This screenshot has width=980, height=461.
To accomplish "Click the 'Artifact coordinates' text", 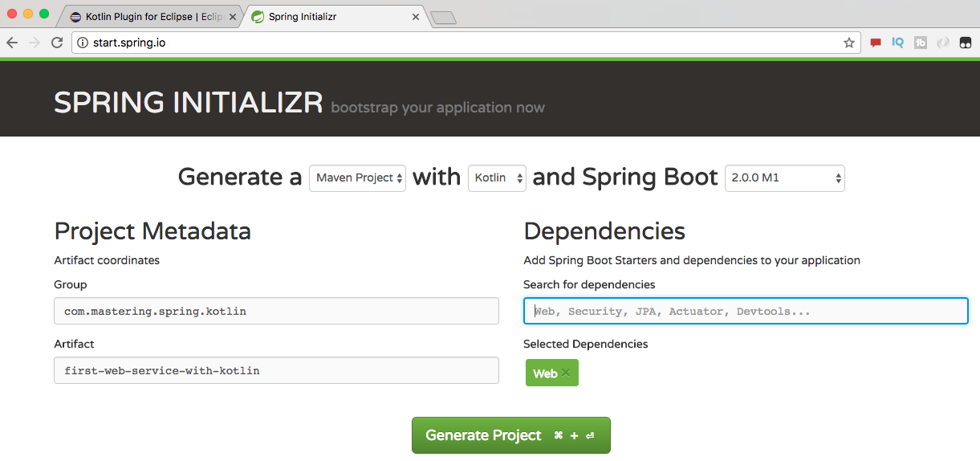I will (x=107, y=260).
